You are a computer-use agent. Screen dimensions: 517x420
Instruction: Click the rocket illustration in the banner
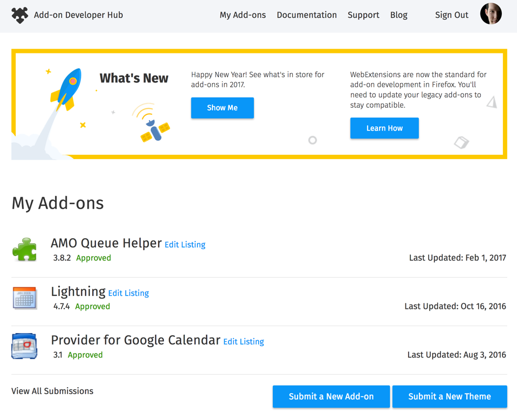pos(65,86)
